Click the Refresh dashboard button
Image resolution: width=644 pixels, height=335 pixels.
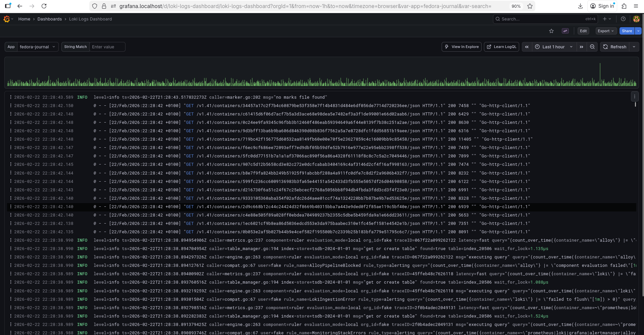pos(614,47)
